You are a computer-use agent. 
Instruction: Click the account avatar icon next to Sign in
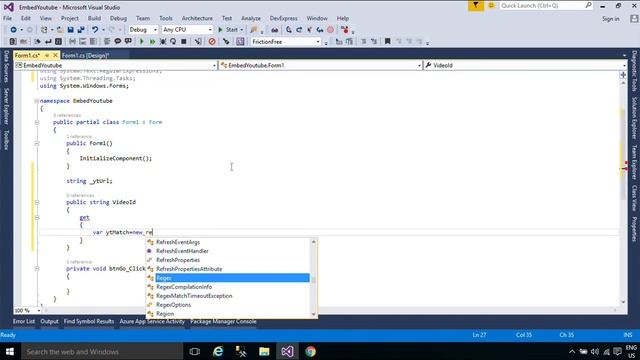(634, 19)
